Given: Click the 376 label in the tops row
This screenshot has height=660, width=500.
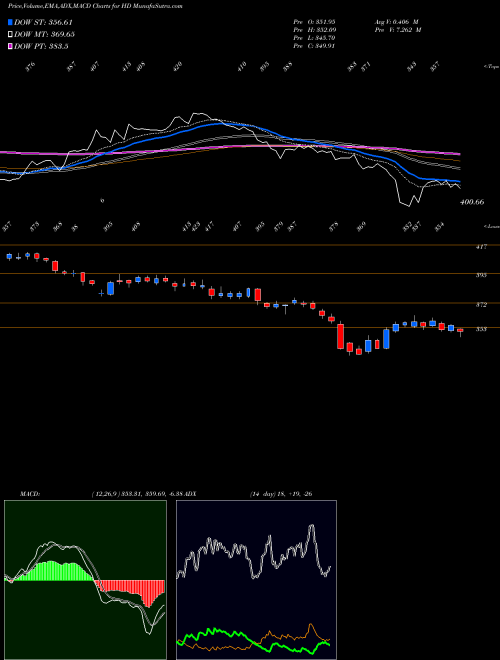Looking at the screenshot, I should click(x=30, y=67).
